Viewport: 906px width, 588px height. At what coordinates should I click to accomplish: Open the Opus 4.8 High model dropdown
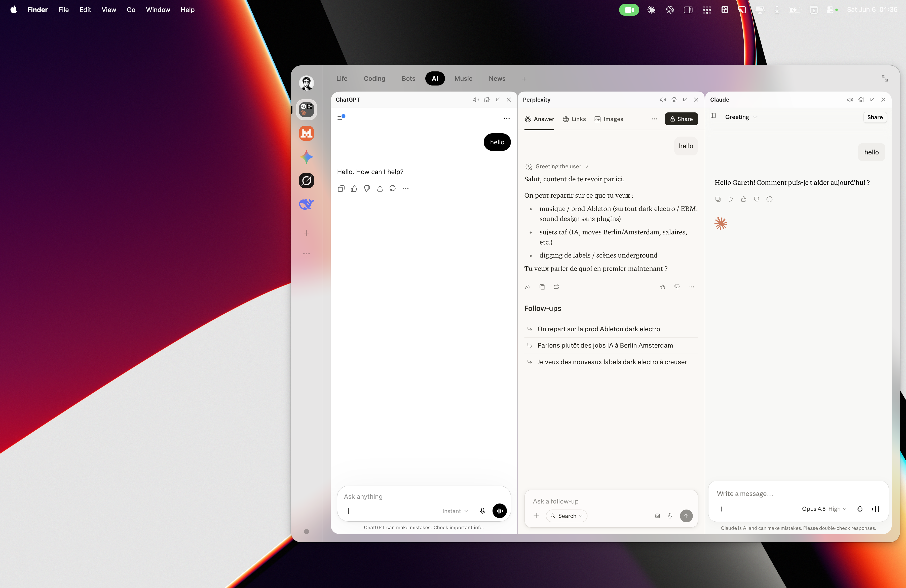pos(824,509)
